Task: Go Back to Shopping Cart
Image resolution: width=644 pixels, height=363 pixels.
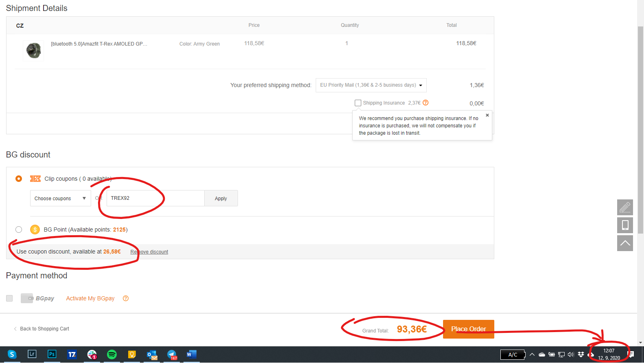Action: tap(41, 329)
